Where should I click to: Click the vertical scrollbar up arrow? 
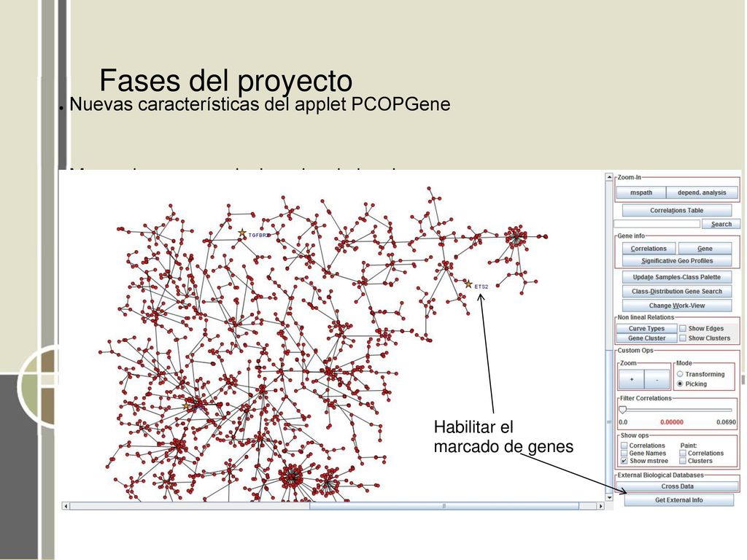[x=609, y=176]
